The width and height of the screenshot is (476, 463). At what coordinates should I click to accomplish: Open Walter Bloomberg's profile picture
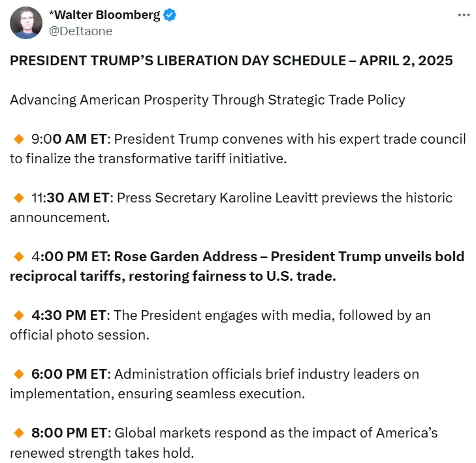tap(26, 23)
